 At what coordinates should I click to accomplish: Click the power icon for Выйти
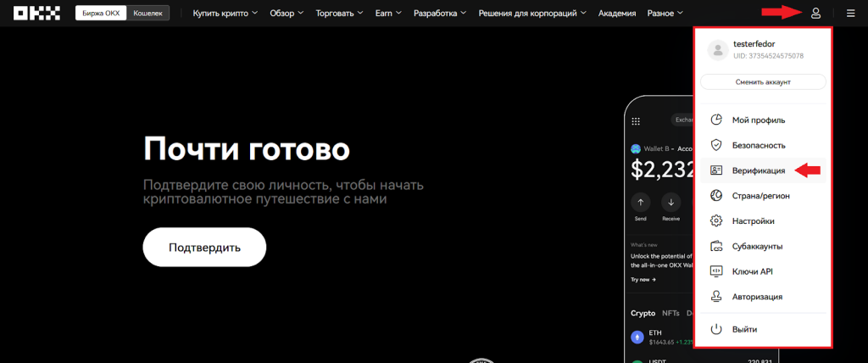tap(716, 329)
